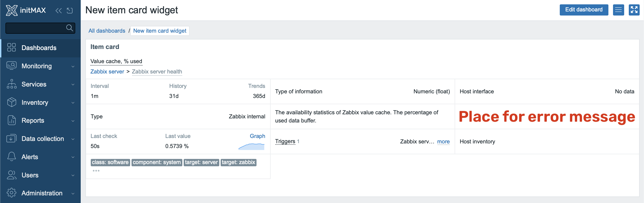Click the sparkline graph thumbnail
Screen dimensions: 644x203
click(251, 147)
